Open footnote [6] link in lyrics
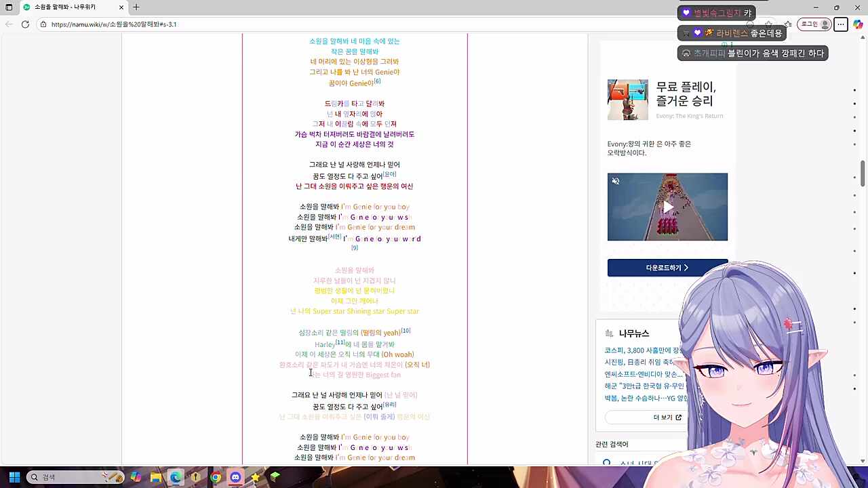 pyautogui.click(x=378, y=81)
